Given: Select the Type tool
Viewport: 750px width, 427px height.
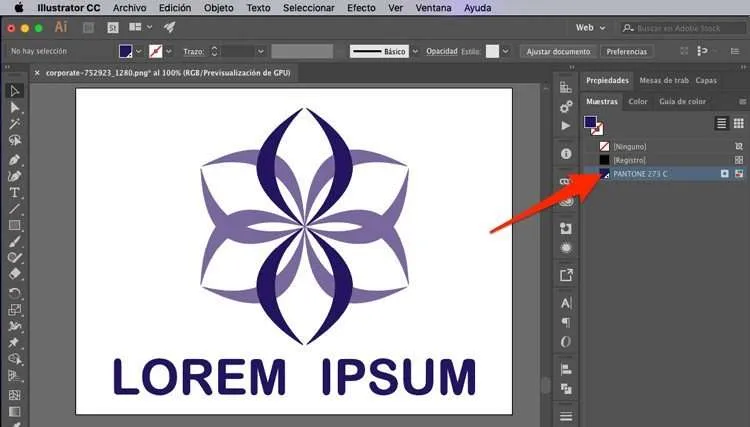Looking at the screenshot, I should pos(15,192).
